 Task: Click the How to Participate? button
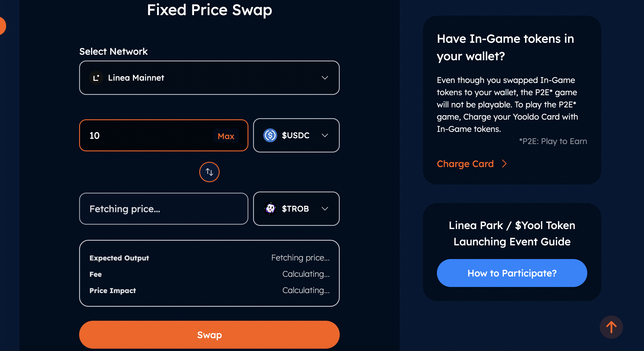pyautogui.click(x=512, y=273)
